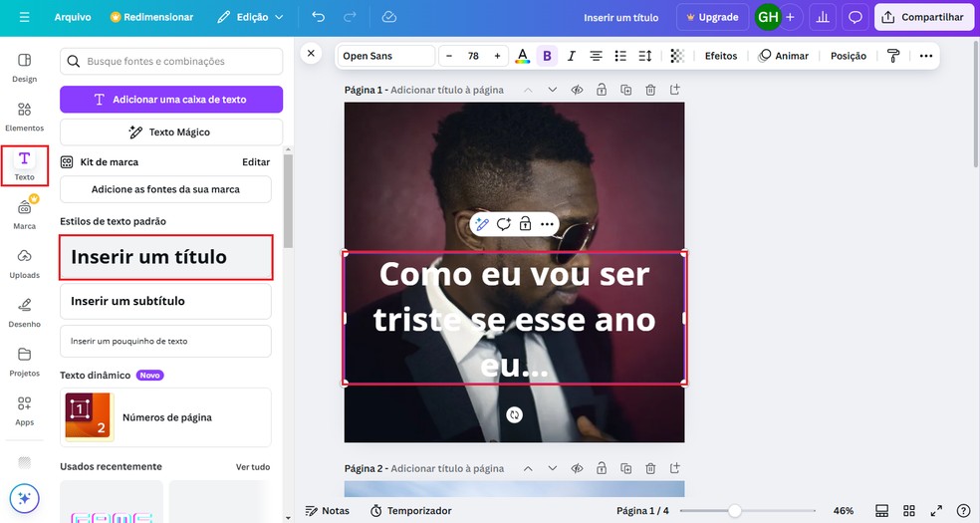980x523 pixels.
Task: Open Efeitos text effects
Action: coord(721,56)
